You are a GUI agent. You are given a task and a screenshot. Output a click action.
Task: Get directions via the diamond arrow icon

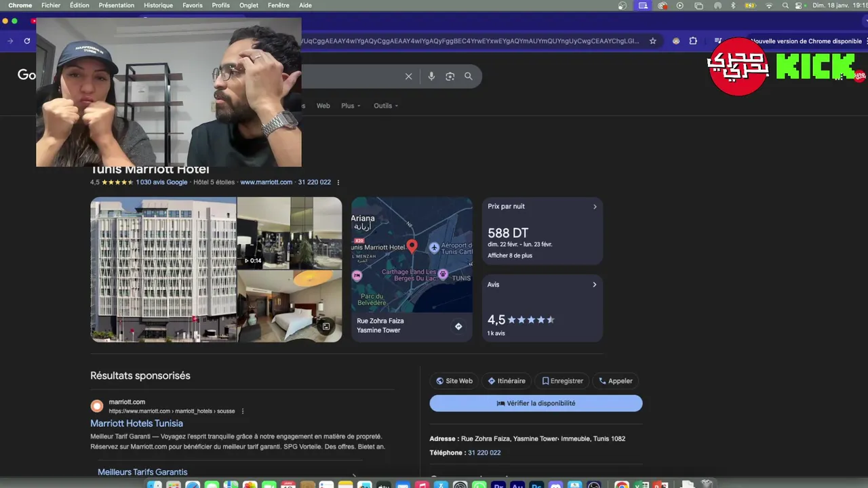point(458,326)
